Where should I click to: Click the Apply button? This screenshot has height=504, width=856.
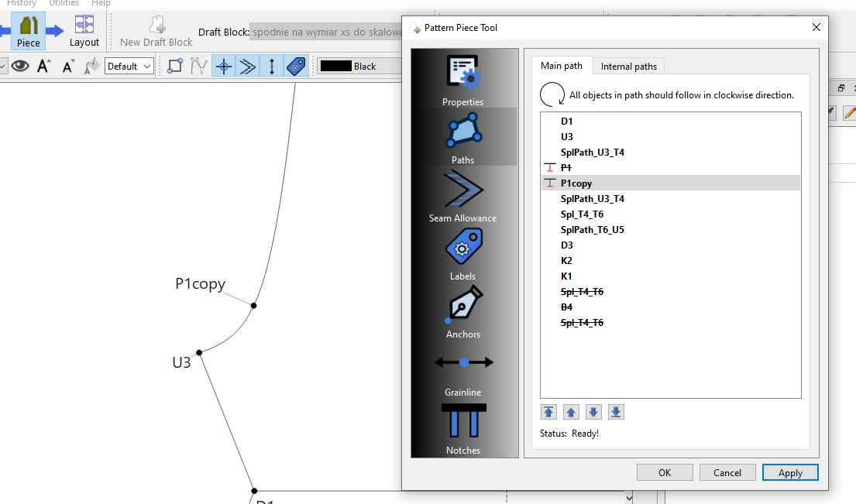coord(789,472)
